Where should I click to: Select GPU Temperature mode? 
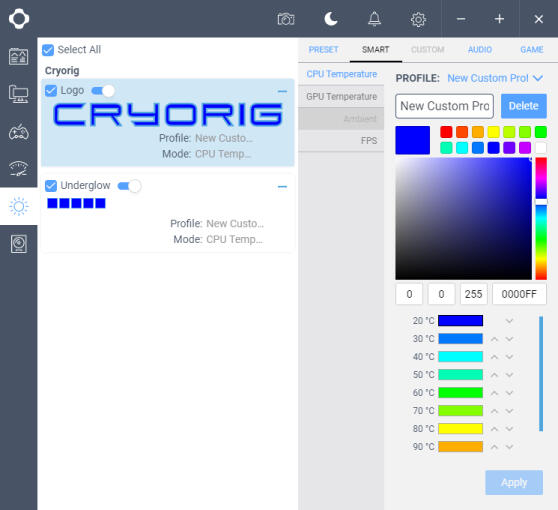(x=341, y=96)
